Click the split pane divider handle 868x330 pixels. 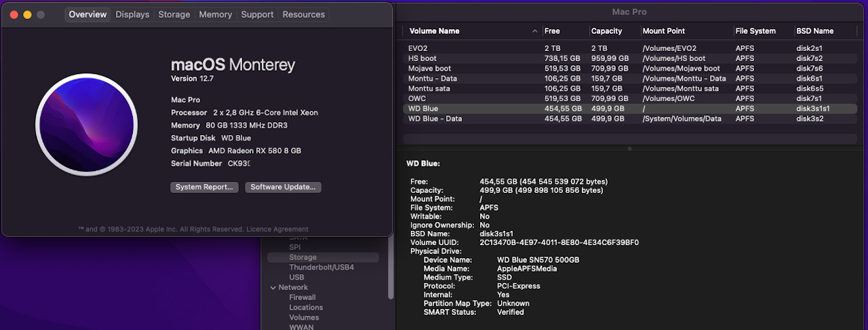tap(629, 148)
